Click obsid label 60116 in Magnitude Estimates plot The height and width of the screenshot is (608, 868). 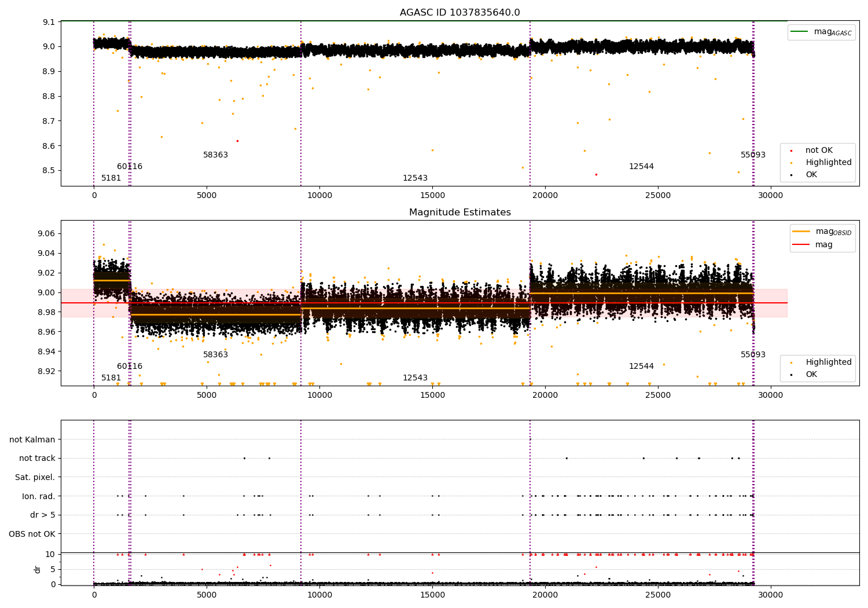[130, 367]
